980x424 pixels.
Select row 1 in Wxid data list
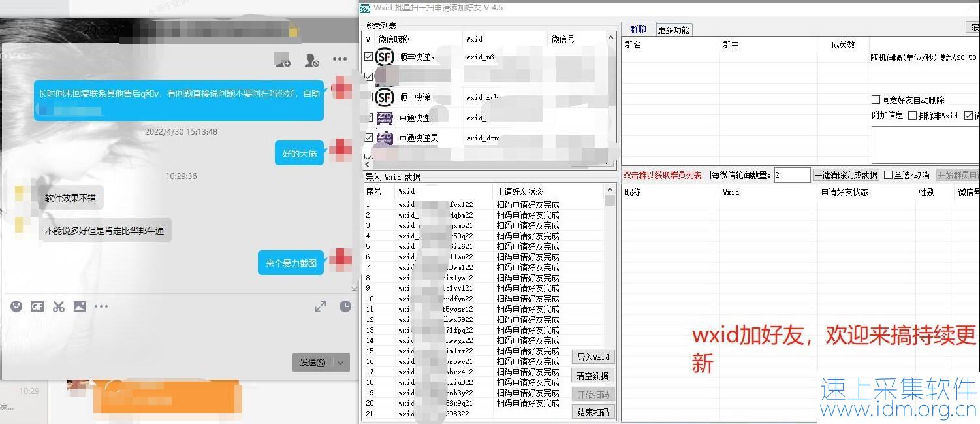483,204
